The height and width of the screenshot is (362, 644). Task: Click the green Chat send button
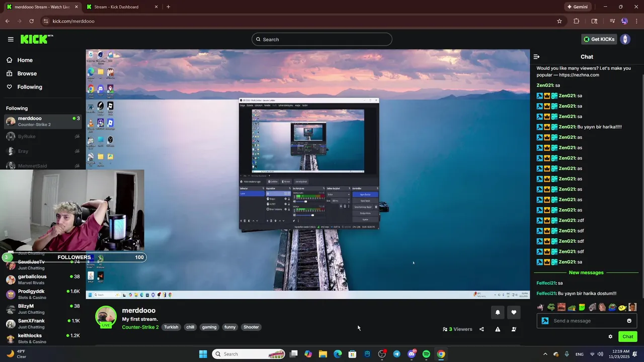click(x=627, y=337)
